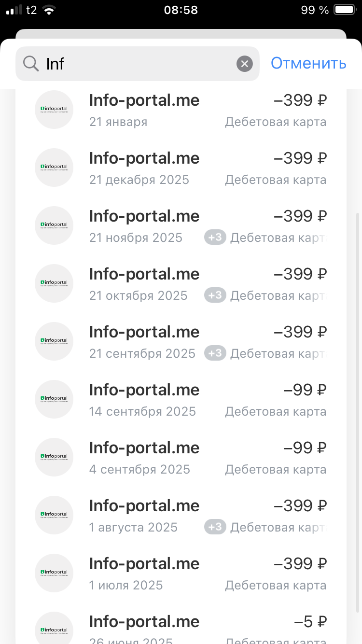The image size is (362, 644).
Task: Open the 21 октября 2025 transaction title
Action: pos(144,274)
